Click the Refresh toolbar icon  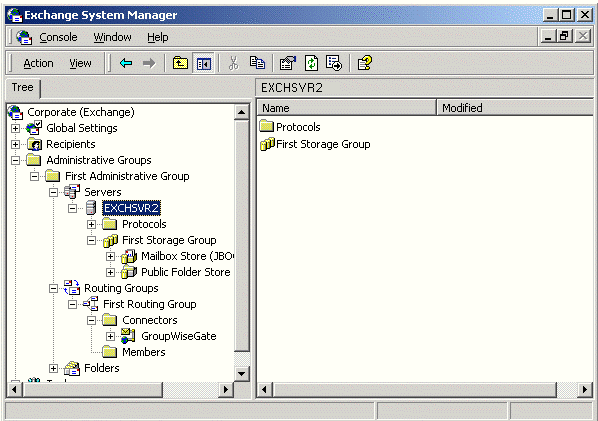[311, 63]
